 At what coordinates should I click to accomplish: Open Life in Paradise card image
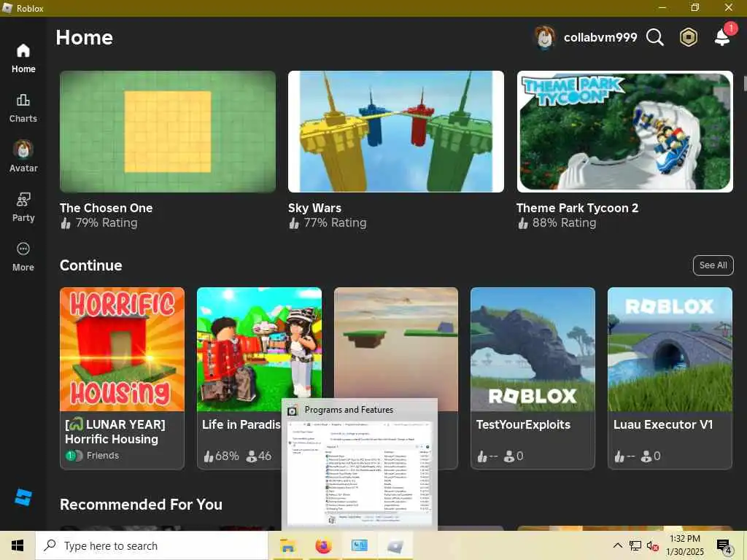pos(259,343)
